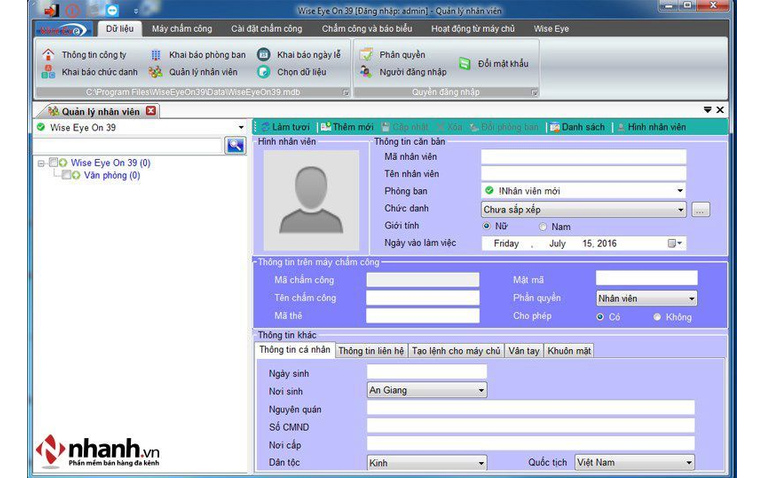Close the document panel with X
The image size is (765, 478).
pyautogui.click(x=720, y=110)
